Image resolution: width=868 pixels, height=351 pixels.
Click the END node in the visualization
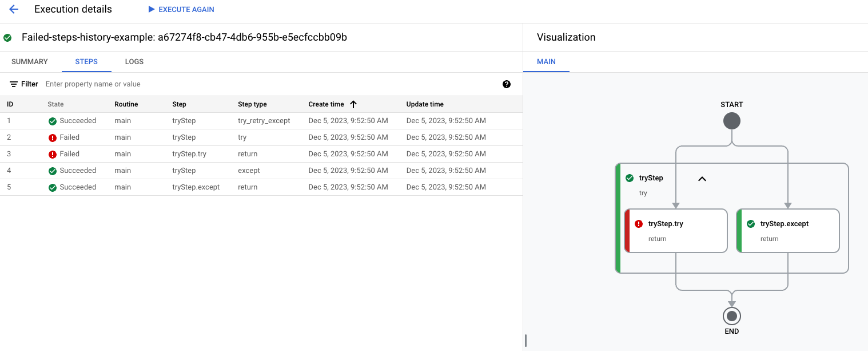tap(732, 315)
